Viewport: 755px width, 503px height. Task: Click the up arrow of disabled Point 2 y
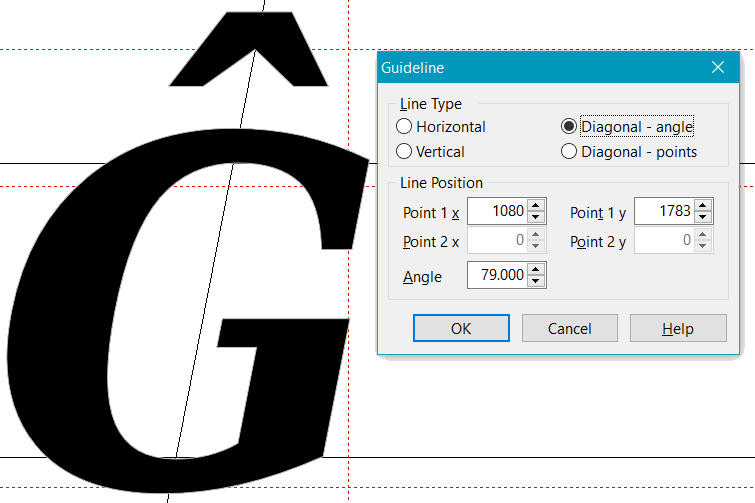pos(703,234)
